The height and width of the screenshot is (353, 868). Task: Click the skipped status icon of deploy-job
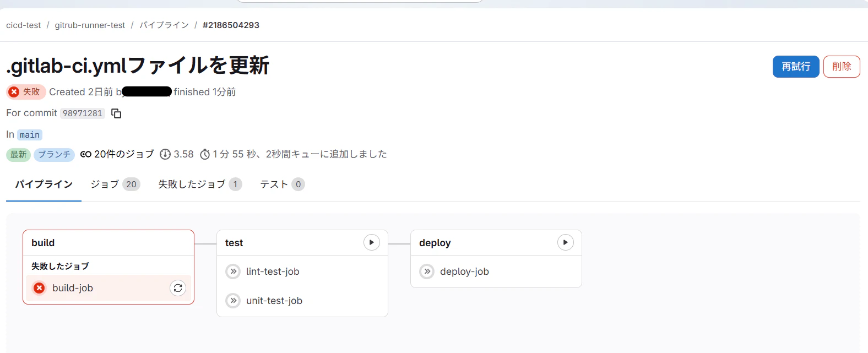pyautogui.click(x=427, y=271)
